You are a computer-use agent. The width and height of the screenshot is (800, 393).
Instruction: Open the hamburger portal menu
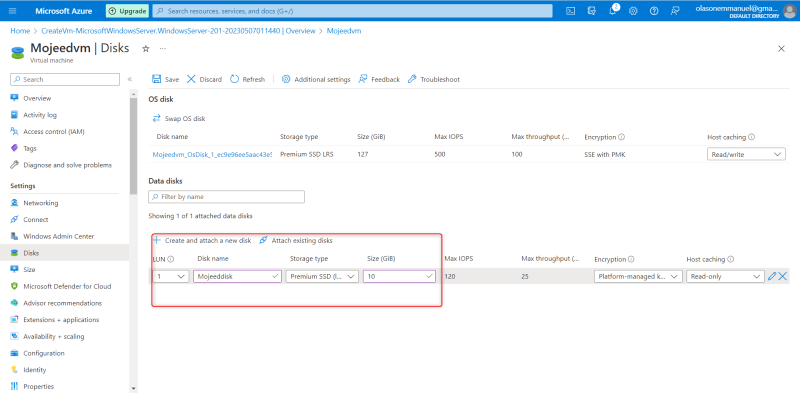click(x=13, y=11)
